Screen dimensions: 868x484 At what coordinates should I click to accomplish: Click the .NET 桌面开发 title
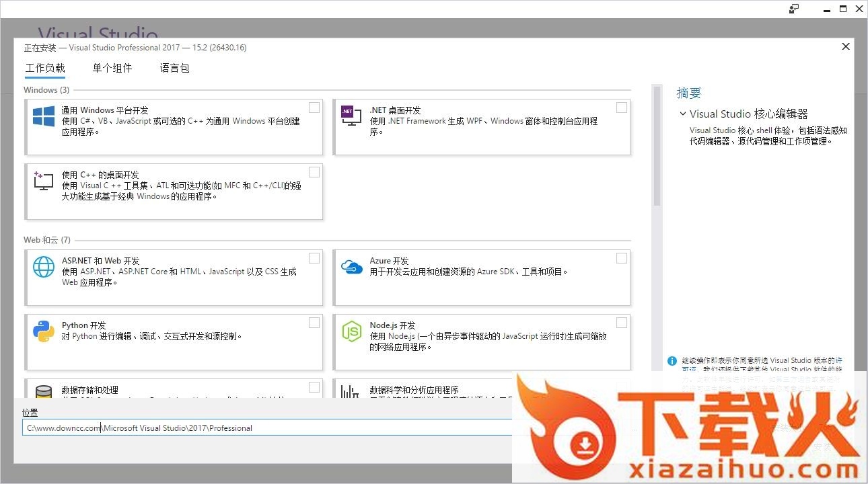[x=395, y=110]
